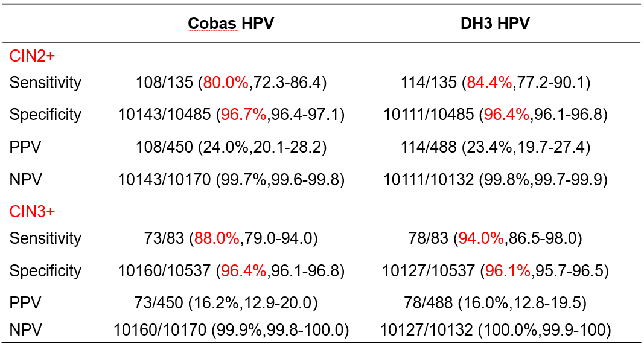
Task: Select the 10127/10132 NPV cell
Action: click(x=495, y=329)
